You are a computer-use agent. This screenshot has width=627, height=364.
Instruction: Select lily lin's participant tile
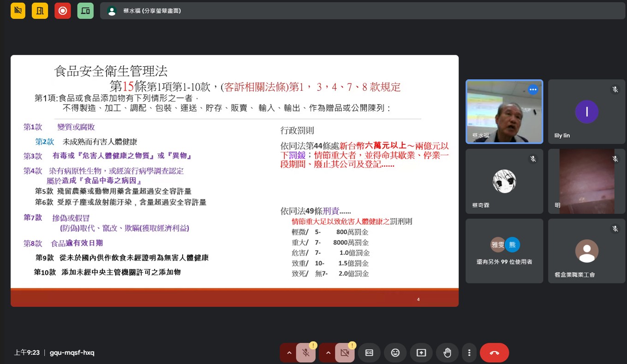(x=586, y=112)
